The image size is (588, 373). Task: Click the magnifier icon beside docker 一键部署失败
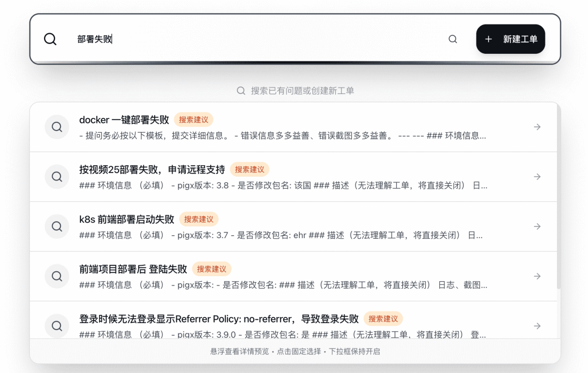tap(57, 127)
